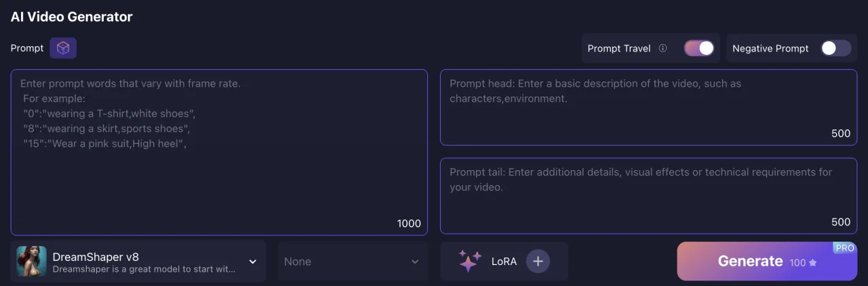Viewport: 868px width, 286px height.
Task: Click the Generate button text
Action: (x=750, y=261)
